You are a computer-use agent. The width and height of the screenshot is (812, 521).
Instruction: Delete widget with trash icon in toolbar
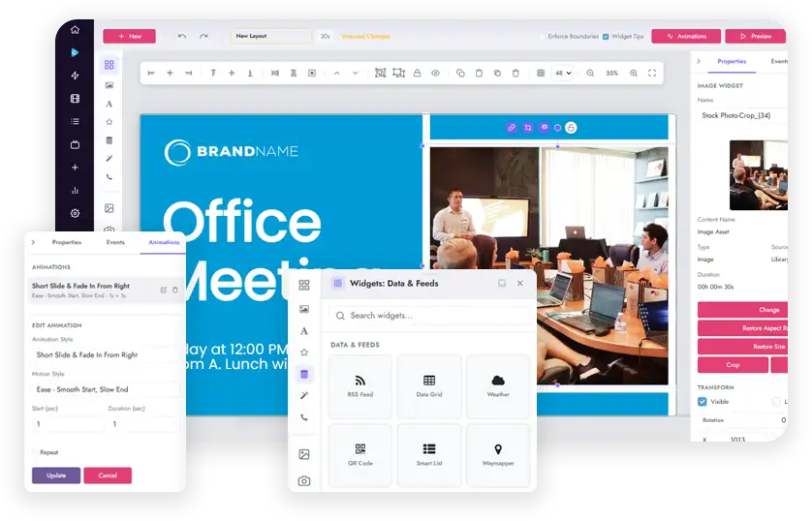[515, 74]
